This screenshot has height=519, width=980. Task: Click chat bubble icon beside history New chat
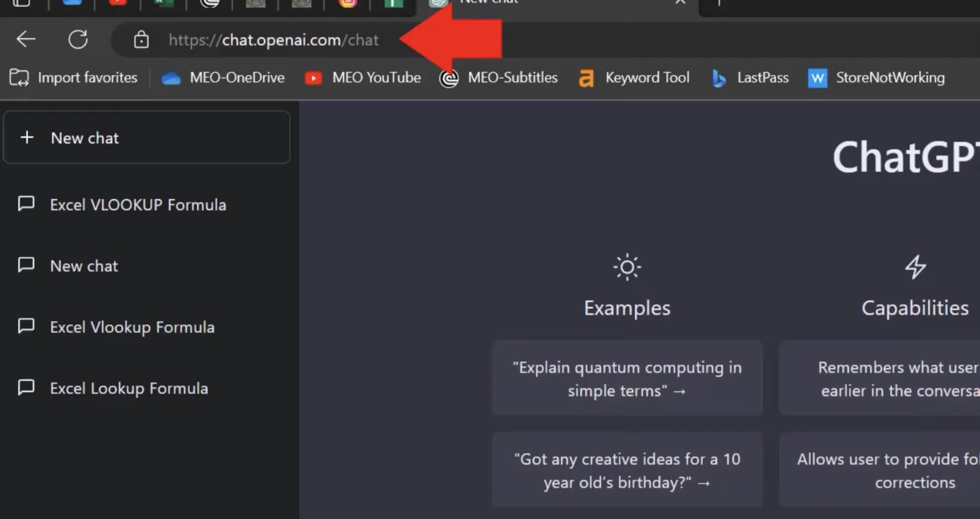(26, 264)
